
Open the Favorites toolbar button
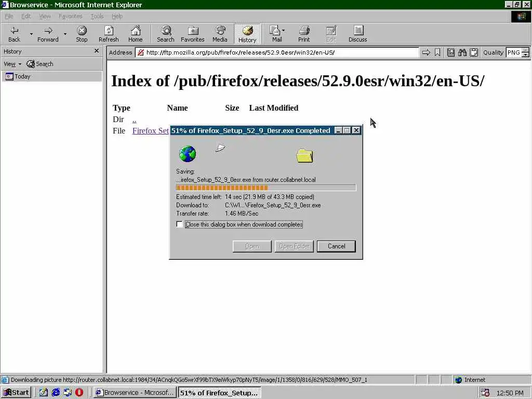pyautogui.click(x=192, y=34)
